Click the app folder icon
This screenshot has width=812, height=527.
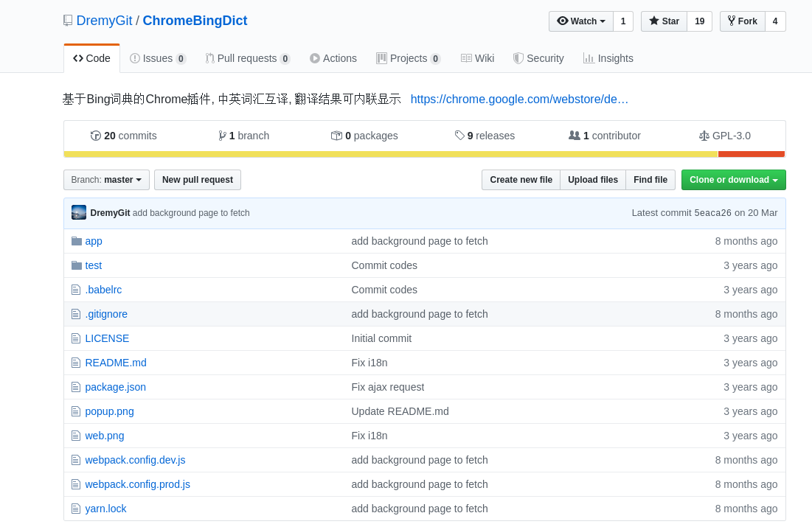click(x=77, y=241)
